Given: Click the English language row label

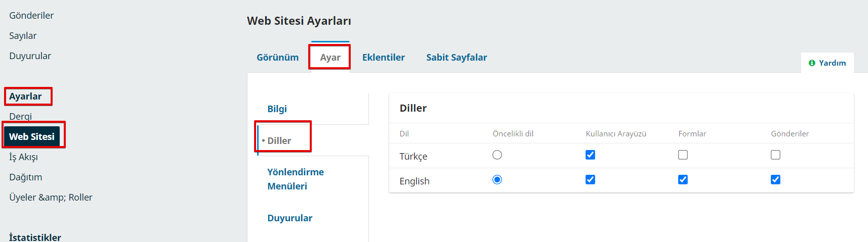Looking at the screenshot, I should tap(415, 181).
